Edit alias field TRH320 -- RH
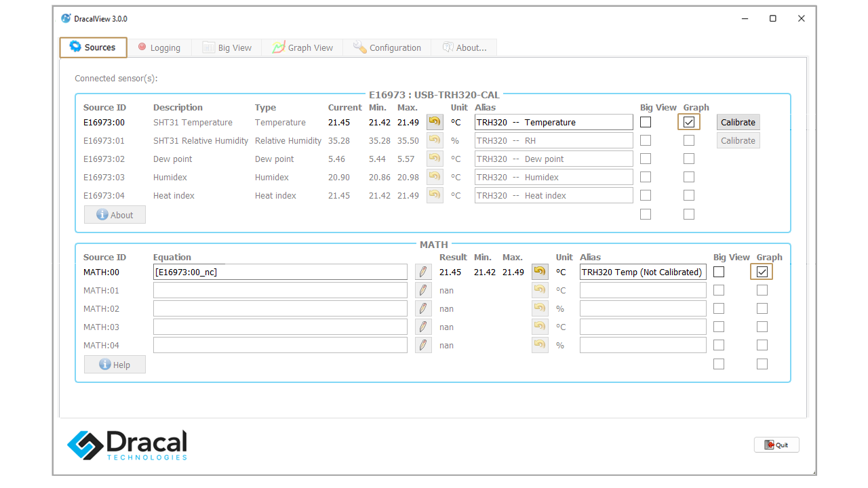868x488 pixels. (x=553, y=141)
